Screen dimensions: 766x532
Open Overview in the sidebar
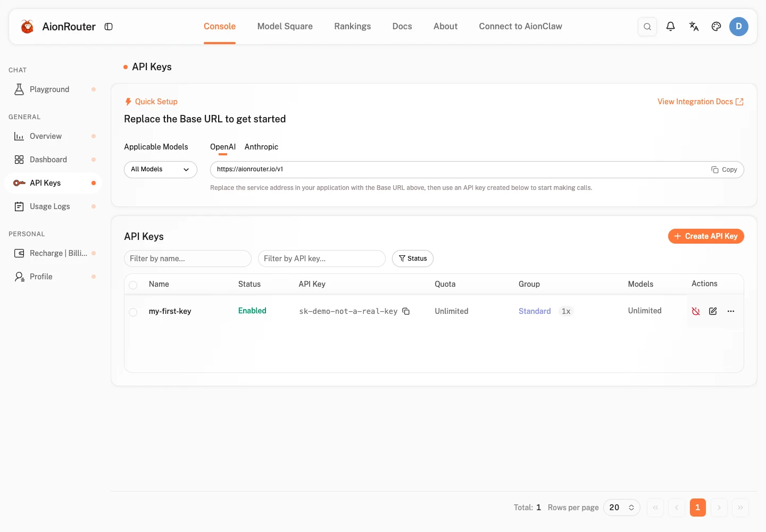point(53,136)
